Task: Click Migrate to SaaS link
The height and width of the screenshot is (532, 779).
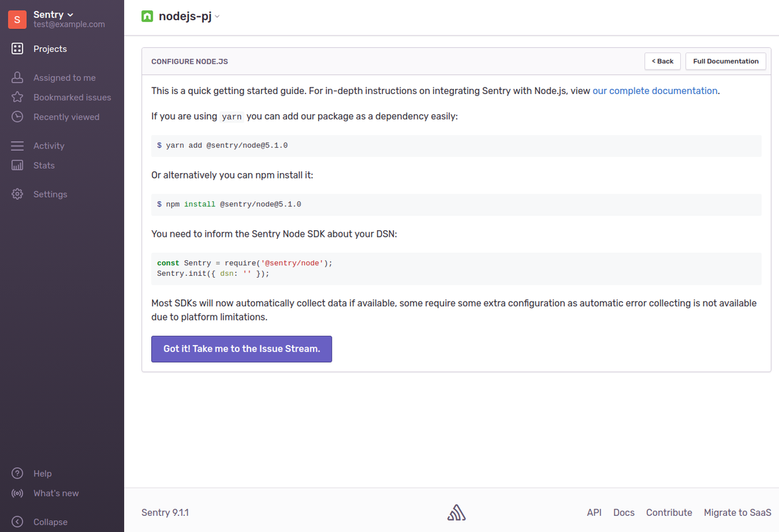Action: [737, 513]
